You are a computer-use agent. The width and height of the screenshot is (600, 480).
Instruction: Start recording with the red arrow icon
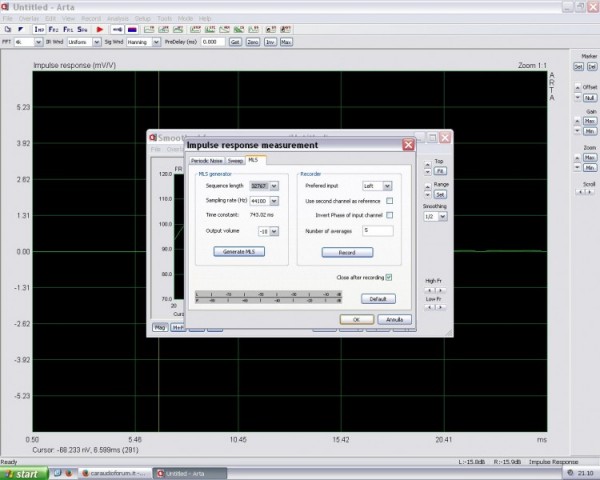[x=99, y=29]
